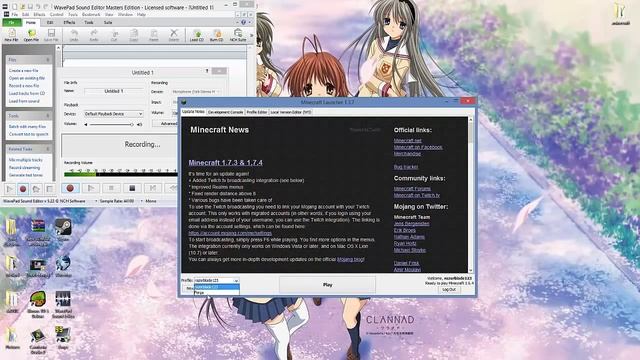The width and height of the screenshot is (640, 360).
Task: Click the playback Volume slider in recording dialog
Action: [x=111, y=124]
